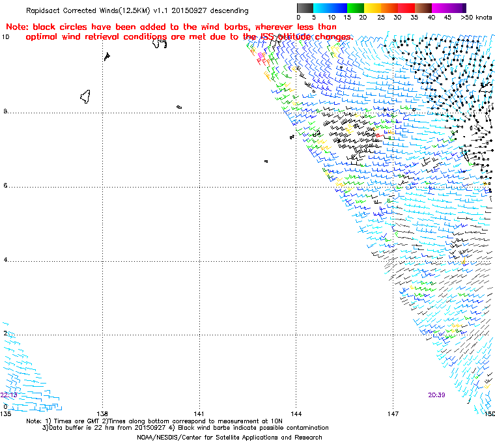Screen dimensions: 495x448
Task: Pick the blue 10-15 knots legend segment
Action: coord(339,8)
